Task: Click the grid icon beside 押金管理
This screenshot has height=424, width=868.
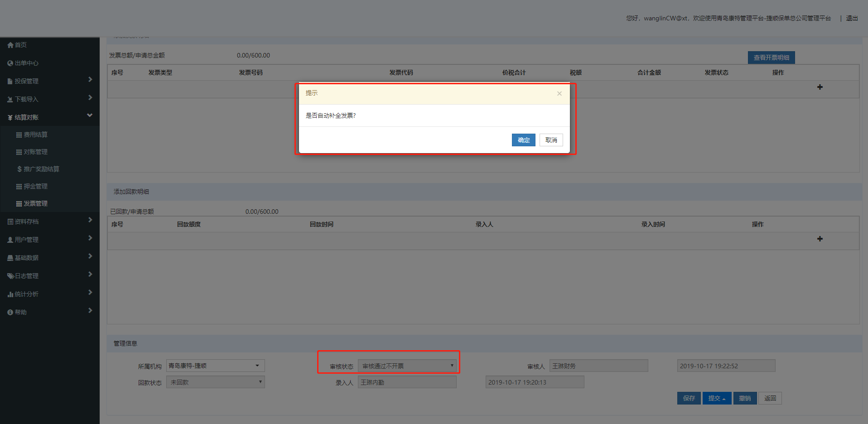Action: 19,186
